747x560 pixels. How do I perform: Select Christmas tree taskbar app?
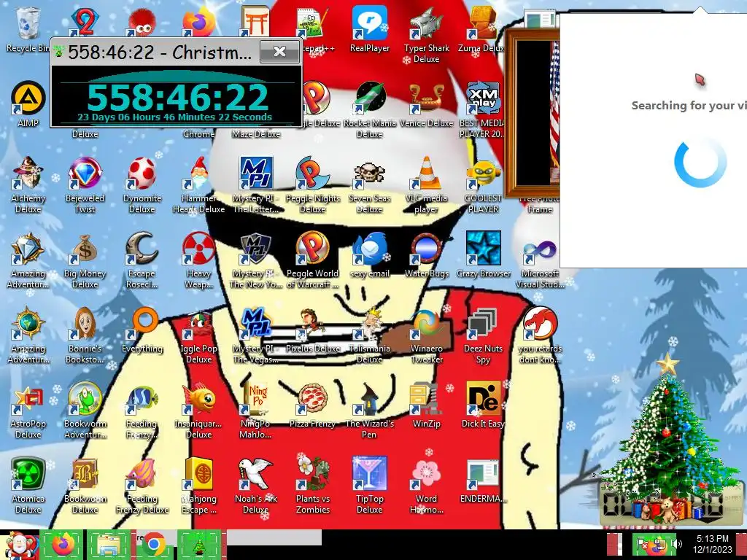click(200, 545)
